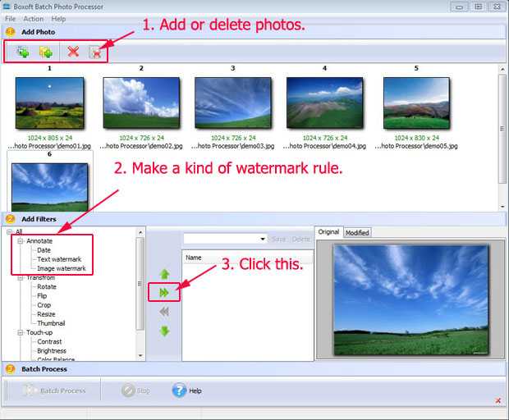Select photo thumbnail demo03.jpg
509x420 pixels.
tap(233, 103)
